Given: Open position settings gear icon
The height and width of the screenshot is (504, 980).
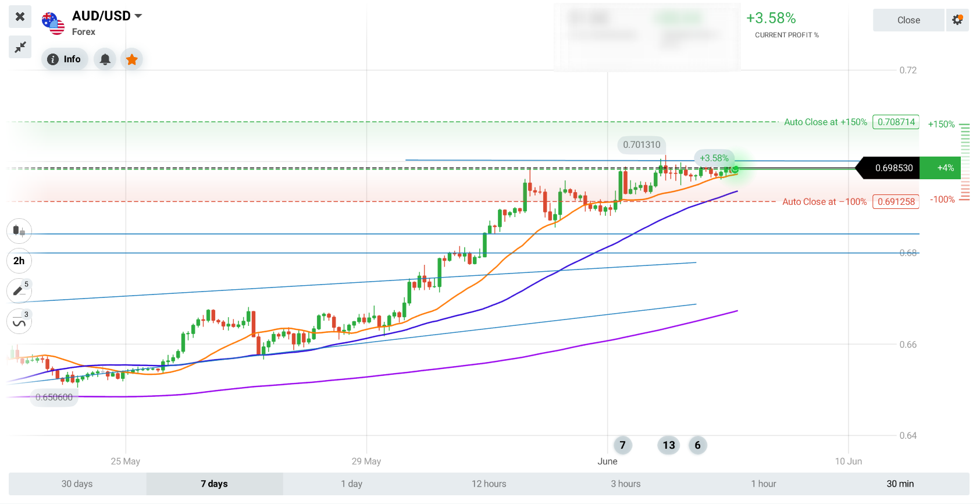Looking at the screenshot, I should pyautogui.click(x=957, y=20).
